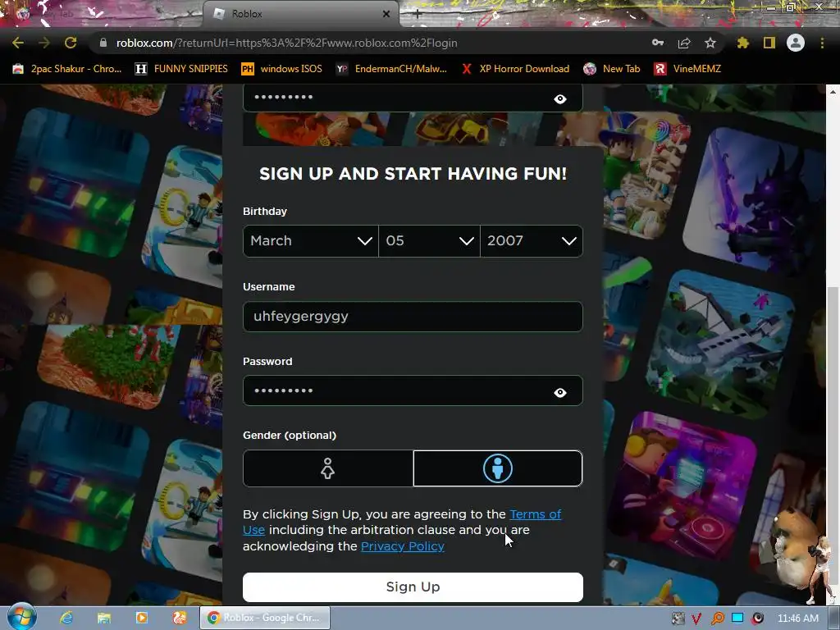This screenshot has width=840, height=630.
Task: Click the share page icon
Action: tap(684, 43)
